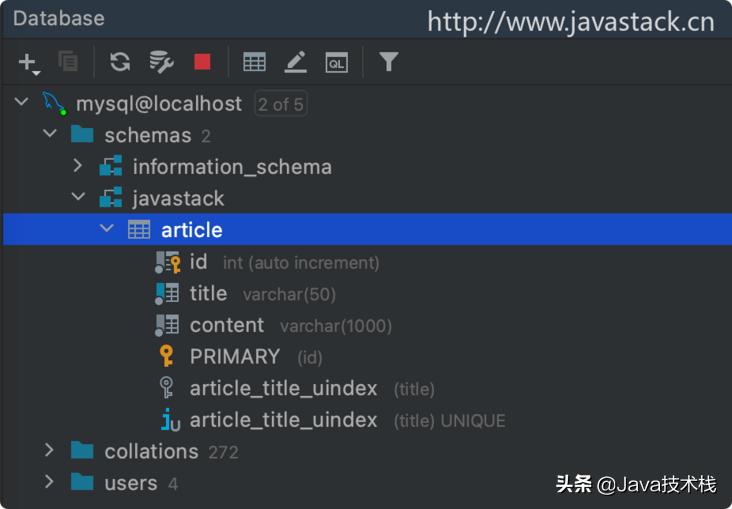Open the table editor grid icon
This screenshot has width=732, height=509.
coord(254,62)
